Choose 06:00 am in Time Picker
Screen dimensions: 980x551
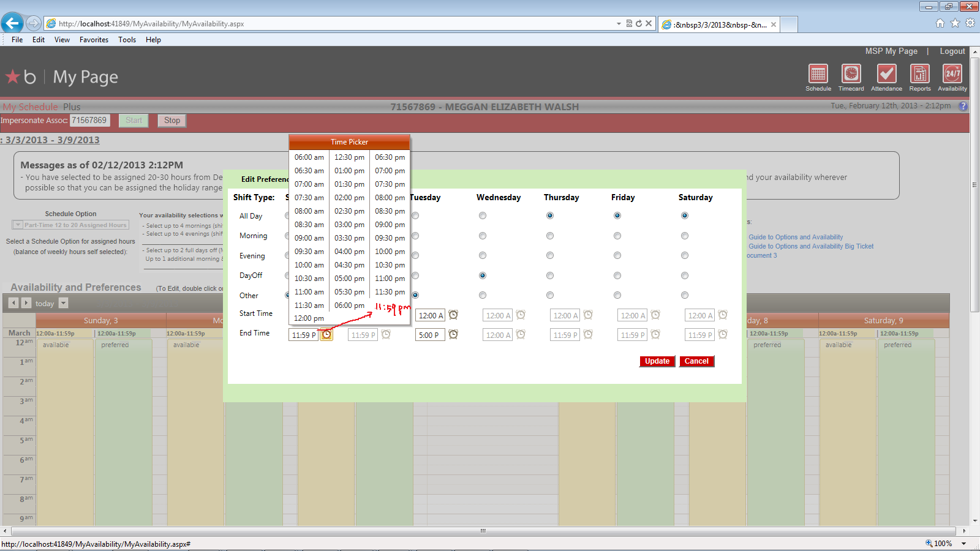(x=309, y=157)
